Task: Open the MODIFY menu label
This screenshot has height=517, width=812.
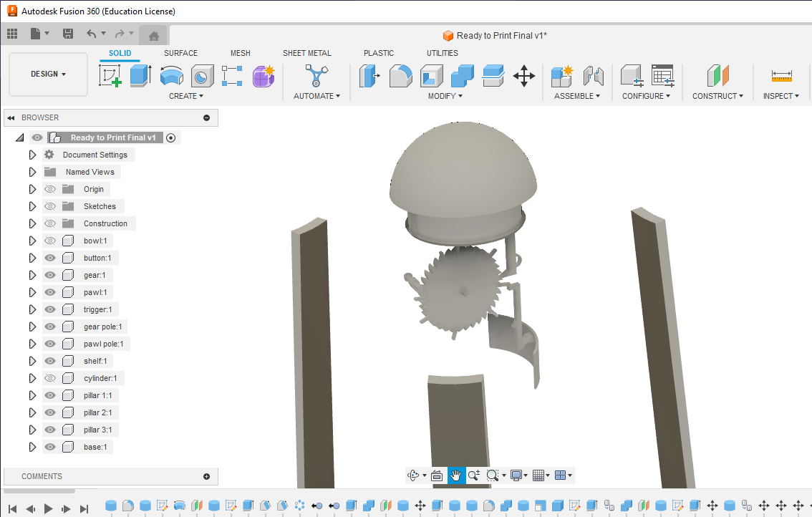Action: (x=445, y=96)
